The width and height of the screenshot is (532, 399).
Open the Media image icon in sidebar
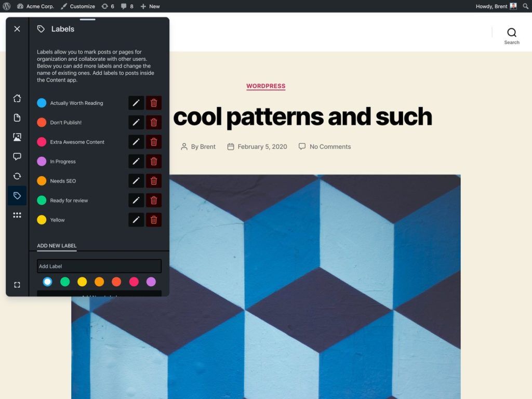point(17,137)
